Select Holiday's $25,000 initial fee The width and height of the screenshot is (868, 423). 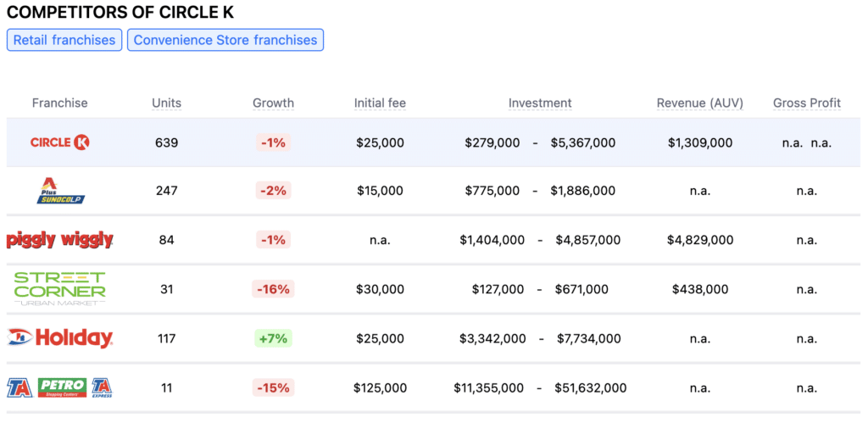(381, 338)
